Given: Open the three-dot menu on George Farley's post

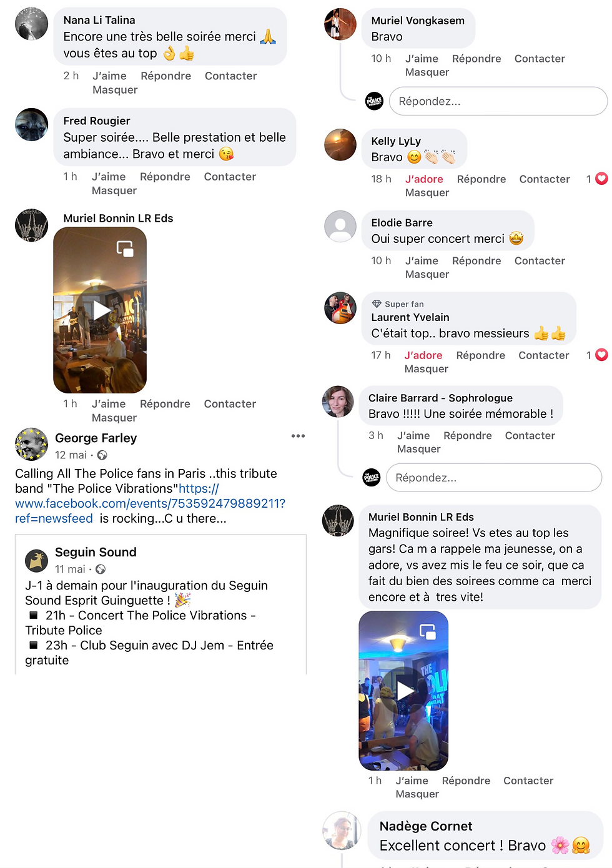Looking at the screenshot, I should 298,436.
